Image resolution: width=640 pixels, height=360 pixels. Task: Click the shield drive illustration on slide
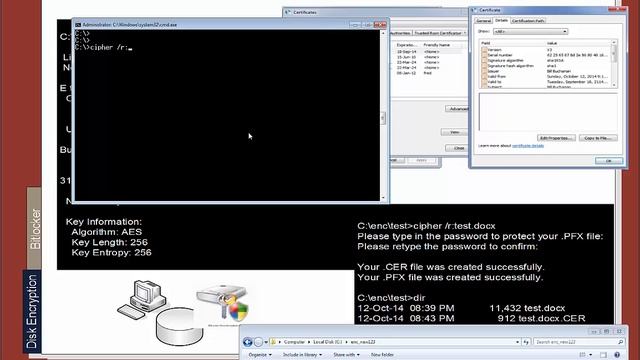222,304
